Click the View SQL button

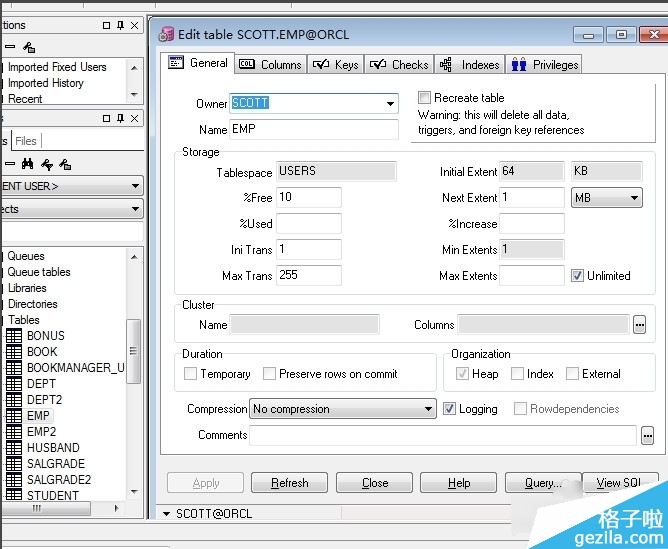pos(620,483)
